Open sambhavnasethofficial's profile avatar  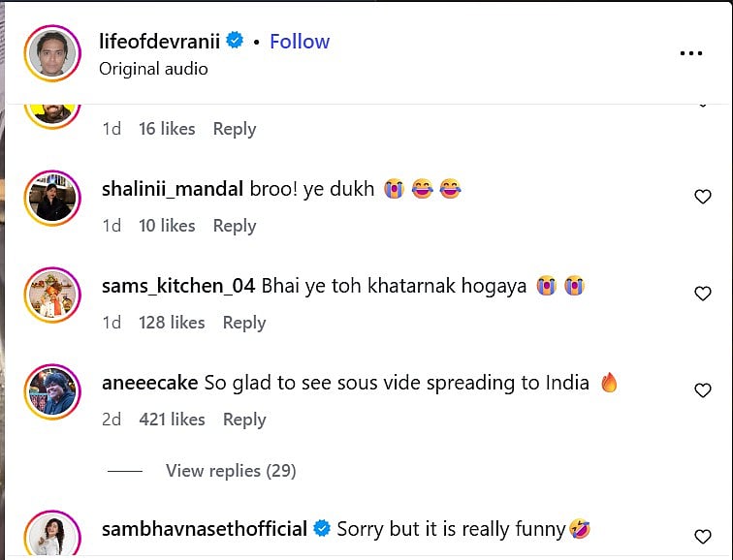(51, 534)
